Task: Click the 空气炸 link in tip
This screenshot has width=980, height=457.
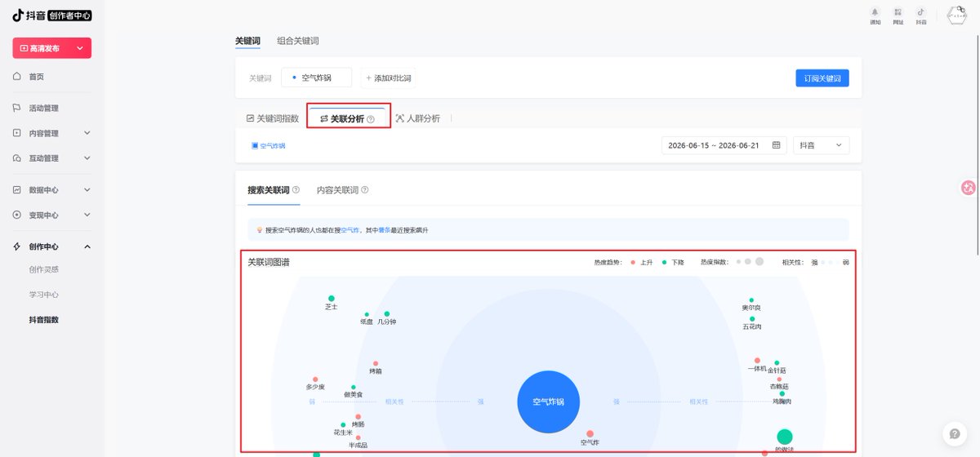Action: pos(349,230)
